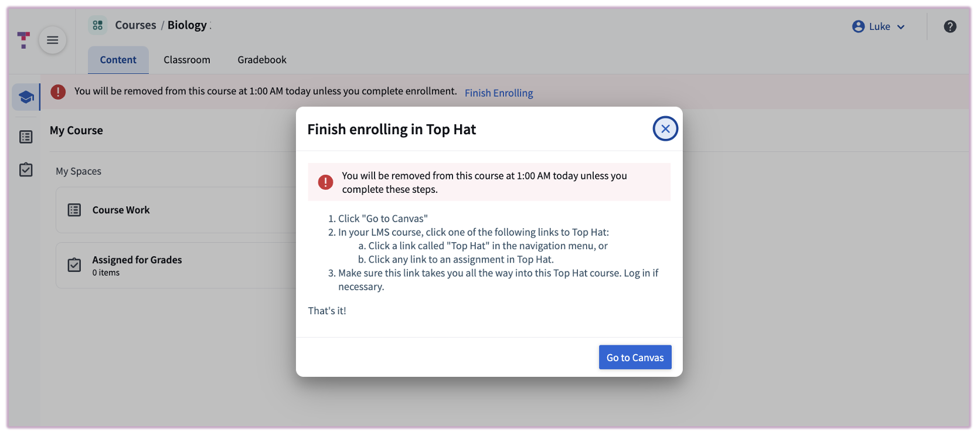Expand the Luke account dropdown chevron
980x435 pixels.
coord(901,26)
